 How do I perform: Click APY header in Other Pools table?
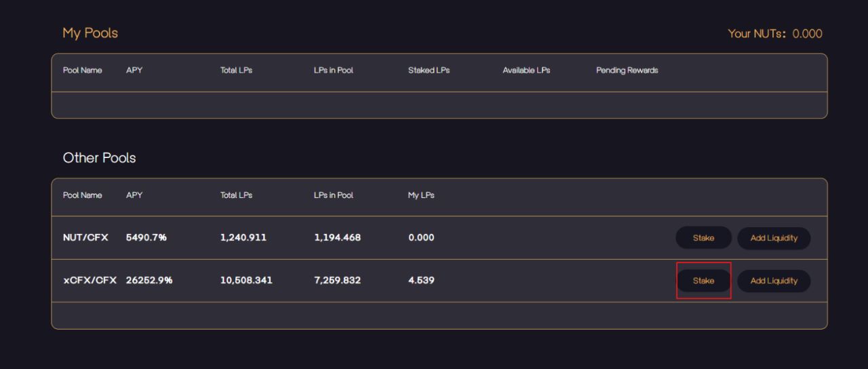tap(134, 195)
